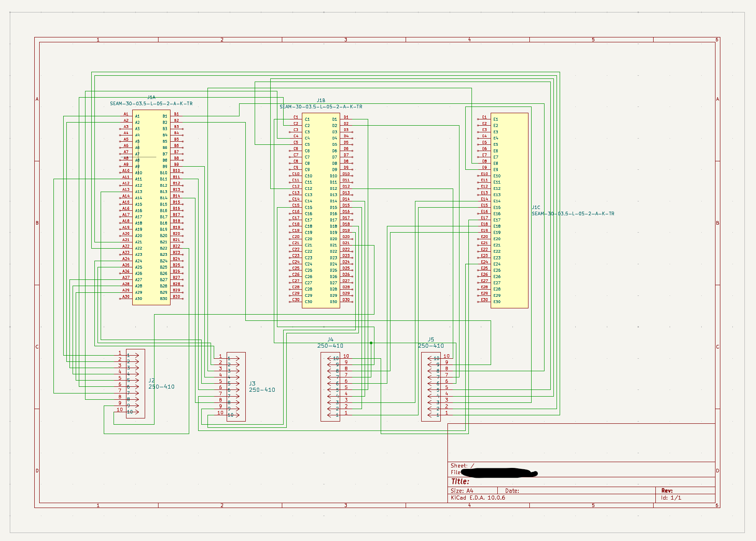
Task: Click the SEAM-30-03.5-L-05-2-A-K-TR value under J1C
Action: coord(573,214)
